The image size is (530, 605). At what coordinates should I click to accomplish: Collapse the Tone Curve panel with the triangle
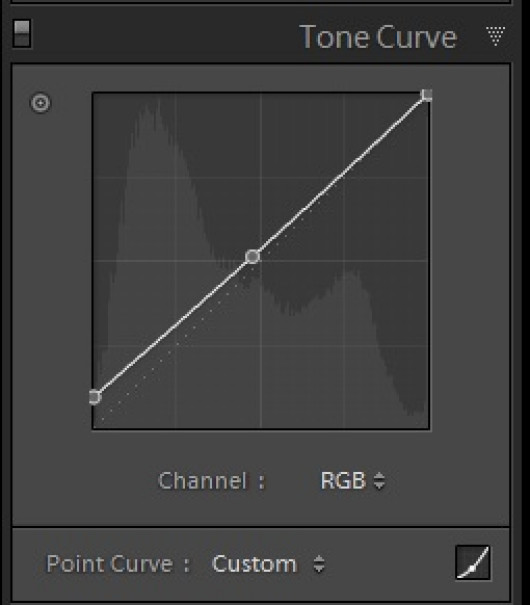495,36
